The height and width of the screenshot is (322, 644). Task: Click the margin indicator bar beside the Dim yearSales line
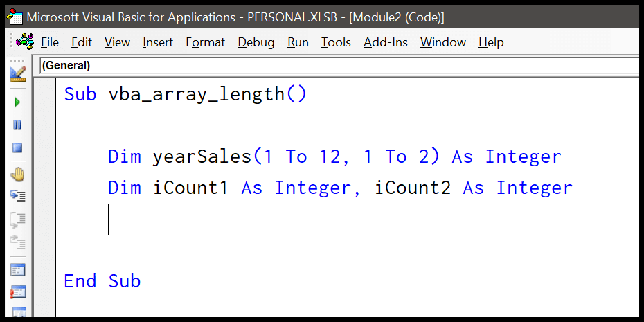tap(45, 156)
